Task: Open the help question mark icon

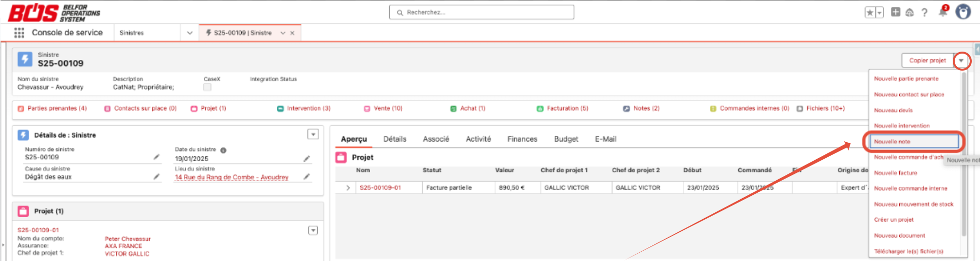Action: click(x=925, y=13)
